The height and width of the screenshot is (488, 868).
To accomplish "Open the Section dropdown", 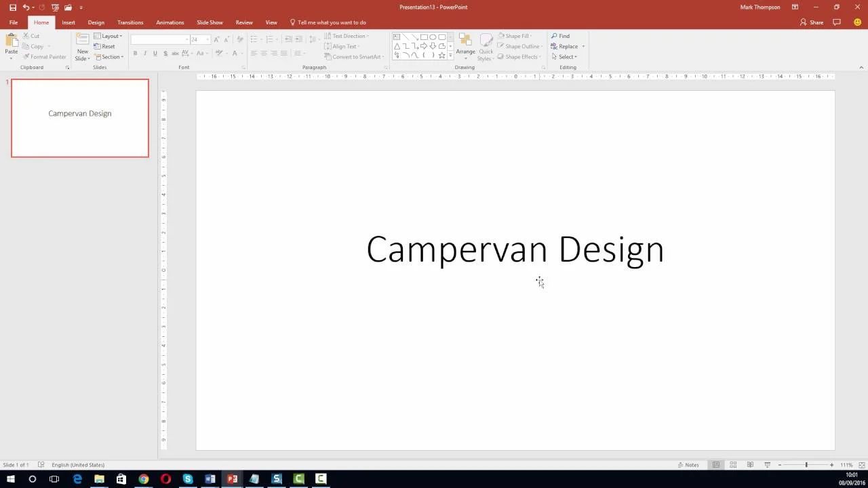I will click(x=108, y=57).
